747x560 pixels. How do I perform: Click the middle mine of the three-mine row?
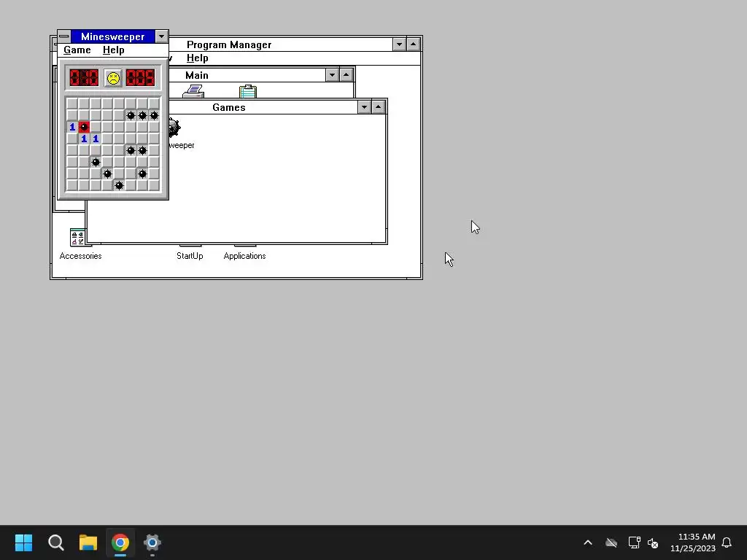[142, 115]
